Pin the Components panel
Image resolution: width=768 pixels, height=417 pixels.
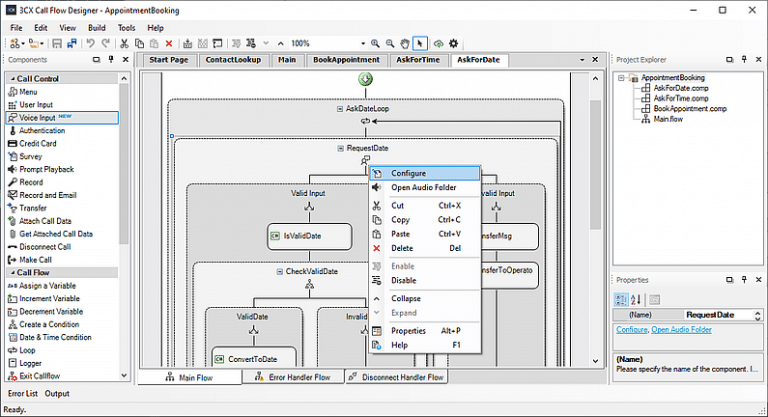[x=111, y=60]
